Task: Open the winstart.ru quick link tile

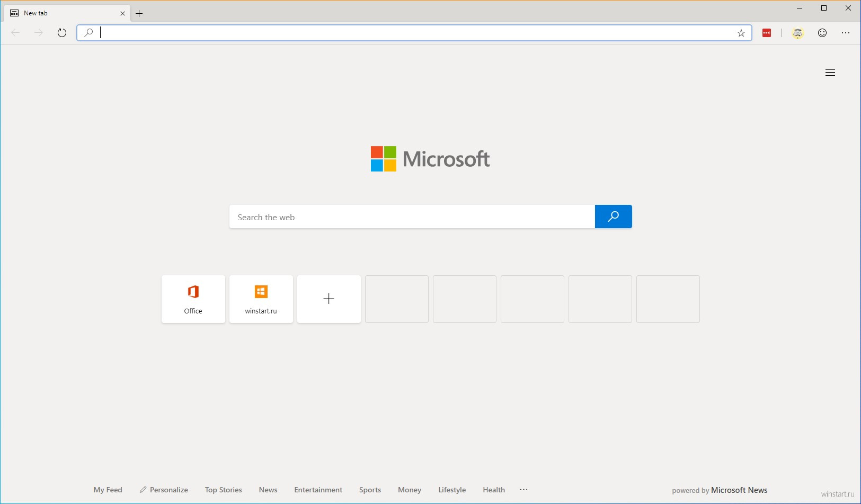Action: tap(261, 299)
